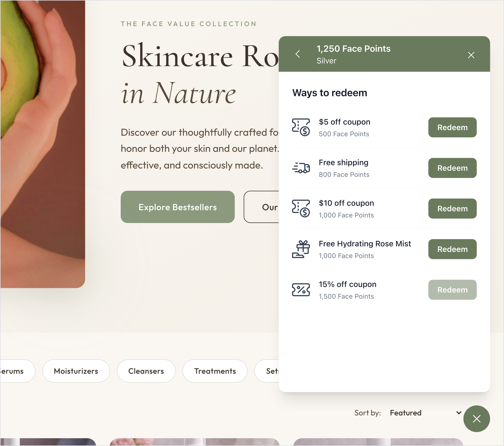The height and width of the screenshot is (446, 504).
Task: Select the Cleansers category filter
Action: [146, 371]
